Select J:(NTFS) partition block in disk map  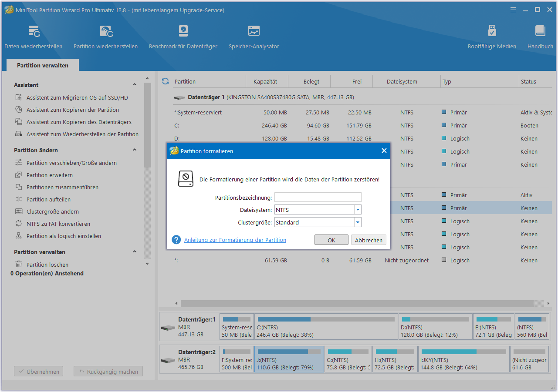pos(289,359)
